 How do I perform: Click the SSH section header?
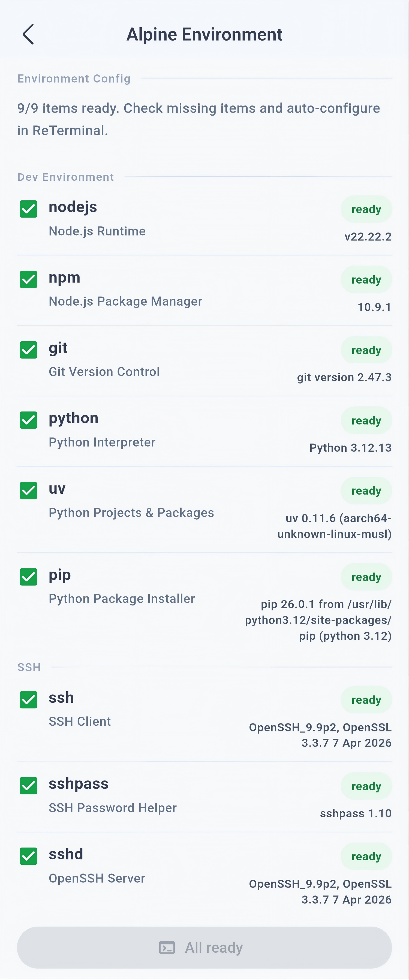(x=29, y=667)
